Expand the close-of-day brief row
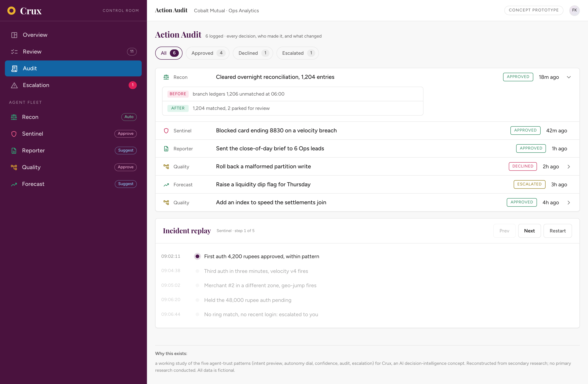Viewport: 588px width, 384px height. (x=367, y=148)
